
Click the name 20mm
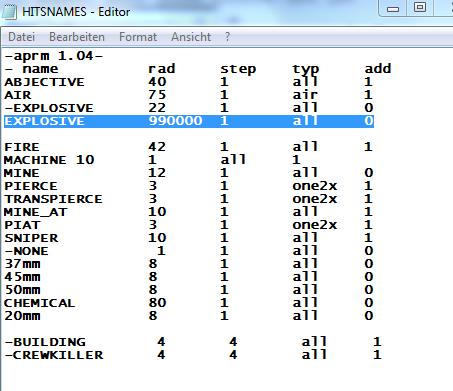pos(22,316)
